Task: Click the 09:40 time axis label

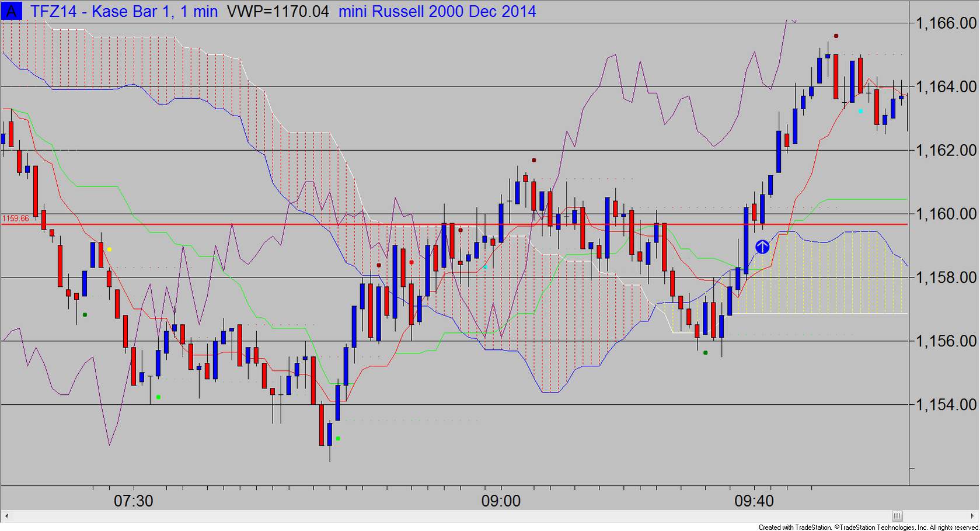Action: coord(754,501)
